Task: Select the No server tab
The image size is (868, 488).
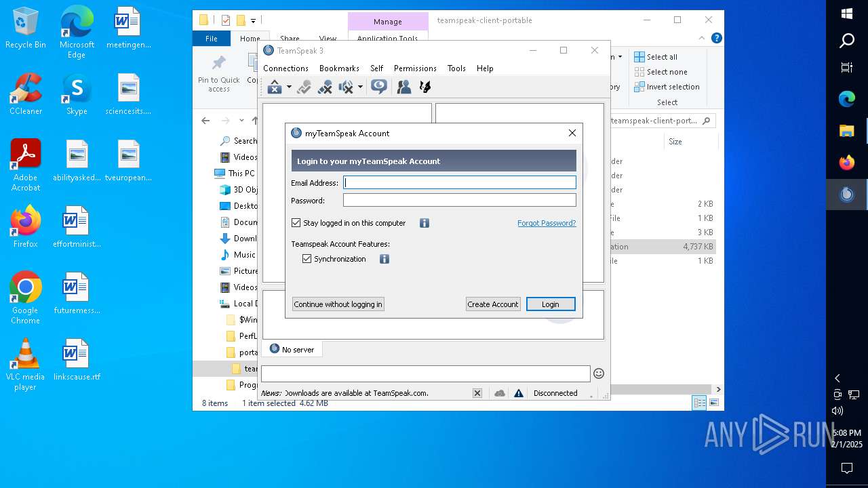Action: (292, 349)
